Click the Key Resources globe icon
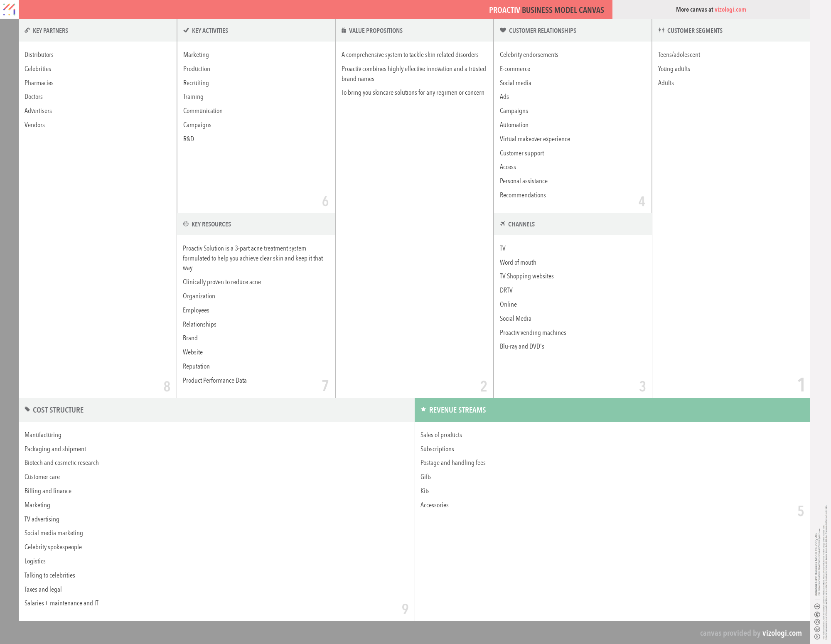The height and width of the screenshot is (644, 831). [186, 224]
